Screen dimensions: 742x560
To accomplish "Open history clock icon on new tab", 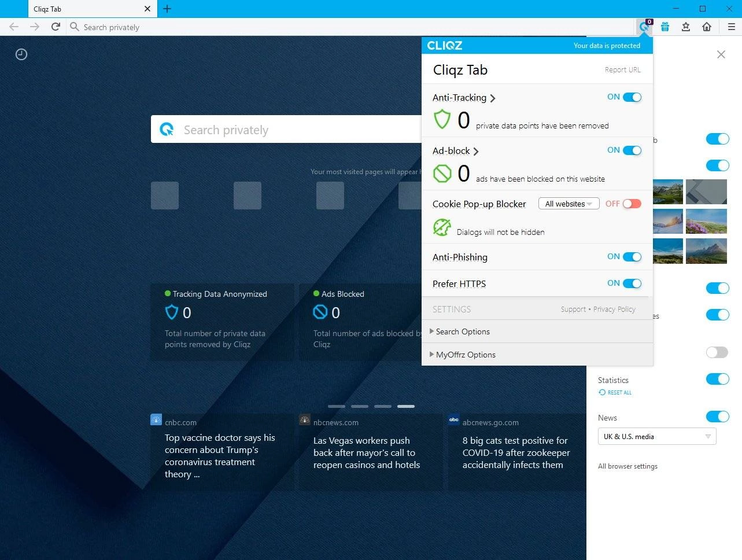I will pyautogui.click(x=21, y=54).
